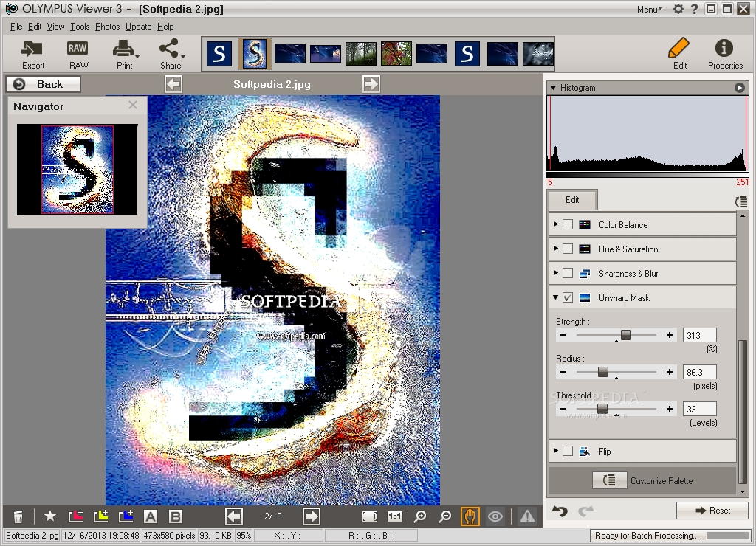The image size is (756, 546).
Task: Click the Strength value field 313
Action: coord(700,335)
